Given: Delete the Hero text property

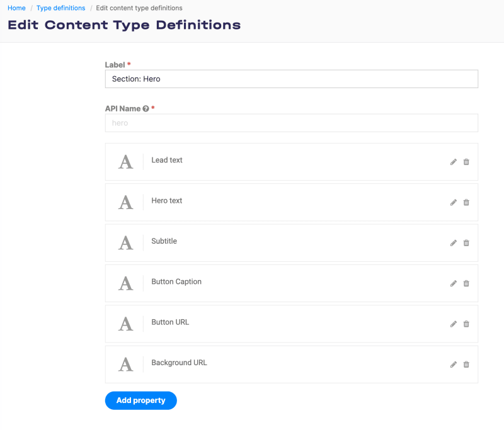Looking at the screenshot, I should pyautogui.click(x=466, y=202).
